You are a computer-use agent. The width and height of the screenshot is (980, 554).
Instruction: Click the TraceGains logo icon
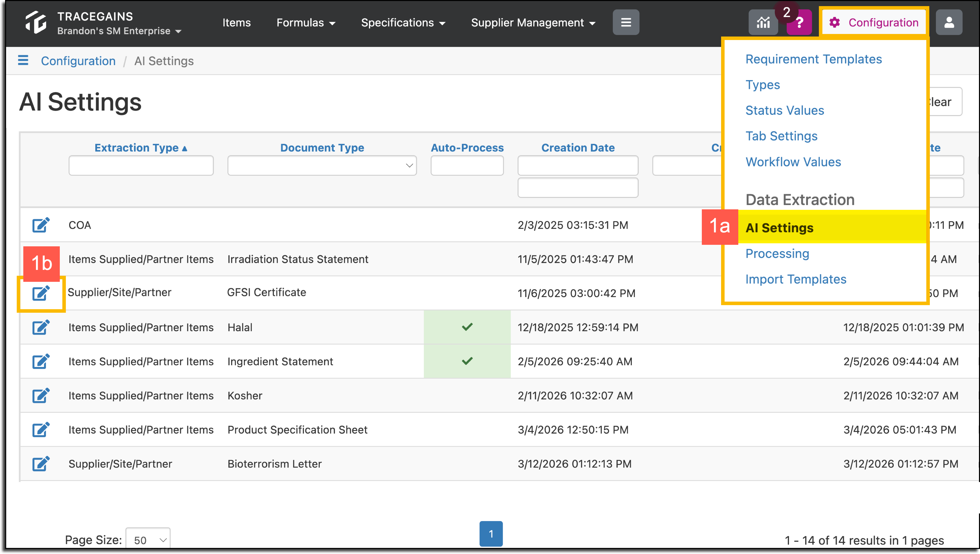tap(36, 23)
